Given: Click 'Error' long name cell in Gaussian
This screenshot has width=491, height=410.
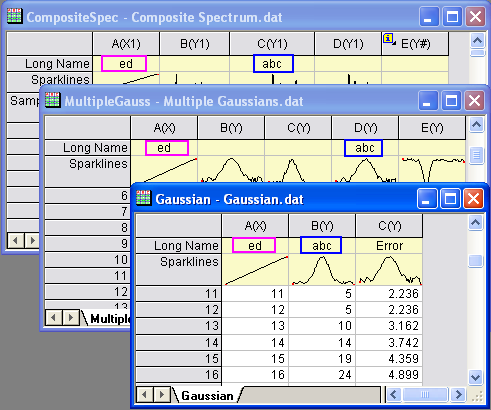Looking at the screenshot, I should point(389,246).
